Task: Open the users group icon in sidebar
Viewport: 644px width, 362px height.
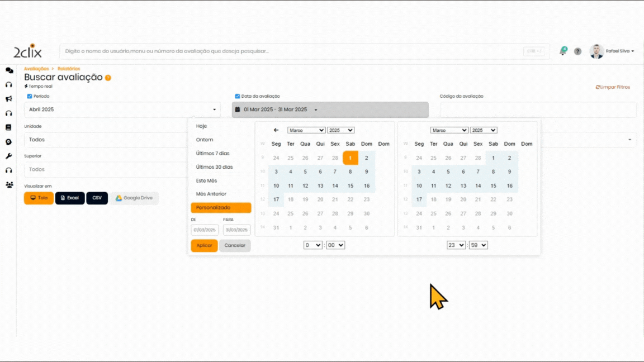Action: pos(9,185)
